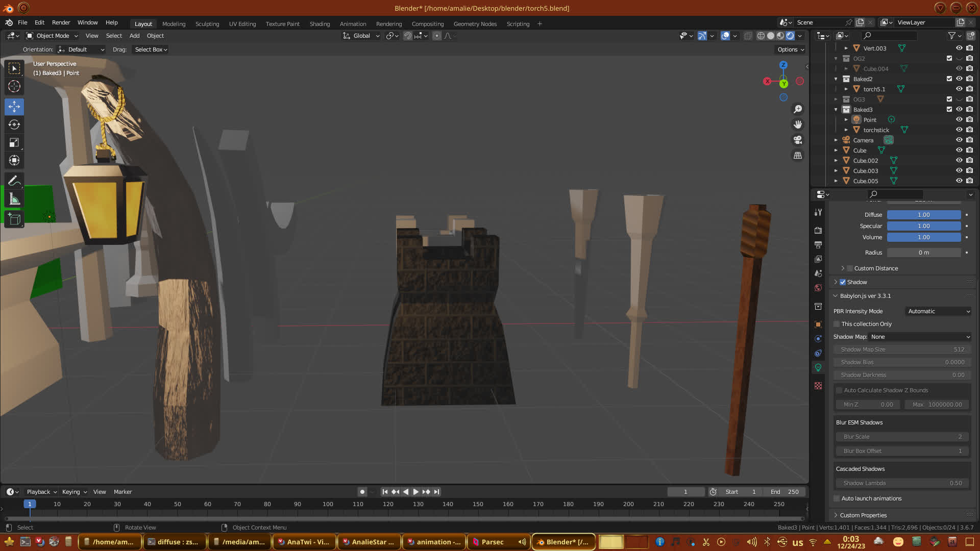Open the PBR Intensity Mode dropdown
980x551 pixels.
pyautogui.click(x=938, y=311)
